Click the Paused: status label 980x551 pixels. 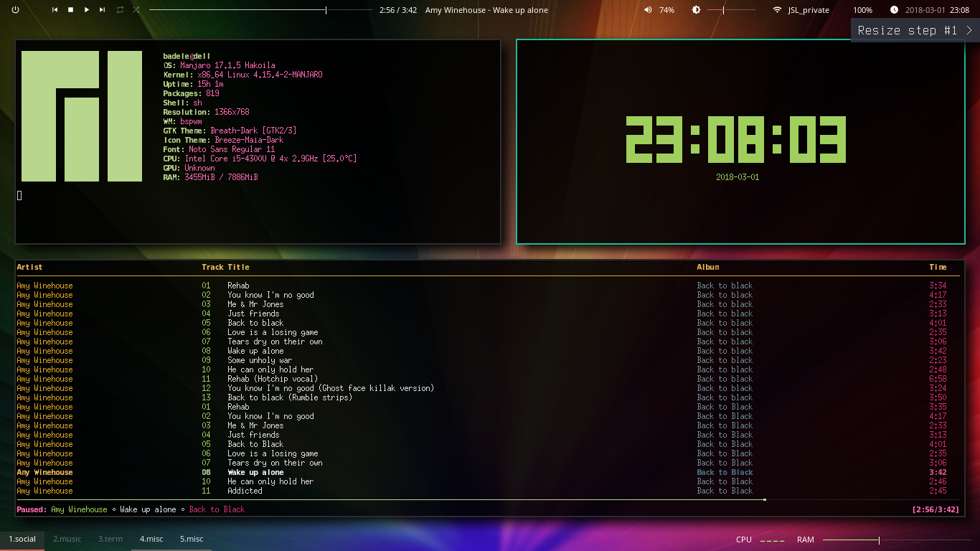(x=32, y=509)
